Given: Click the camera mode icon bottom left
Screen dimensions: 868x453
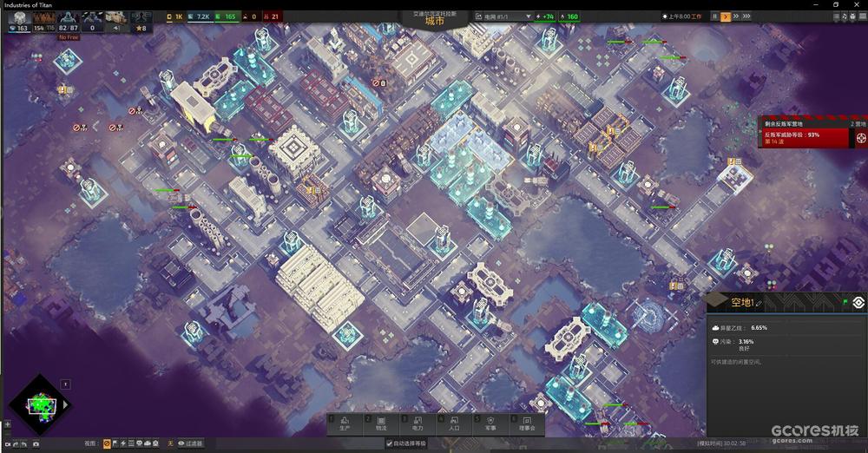Looking at the screenshot, I should (x=8, y=444).
